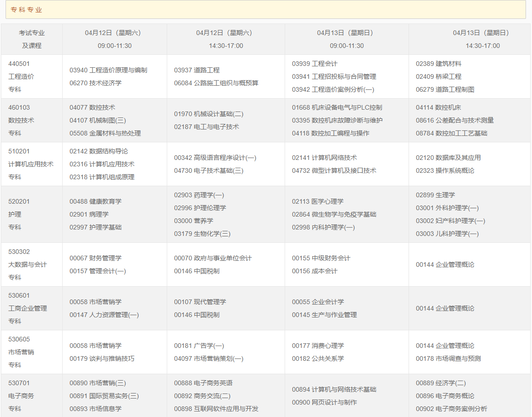Select course 00155 中级财务会计
This screenshot has width=532, height=417.
coord(321,258)
